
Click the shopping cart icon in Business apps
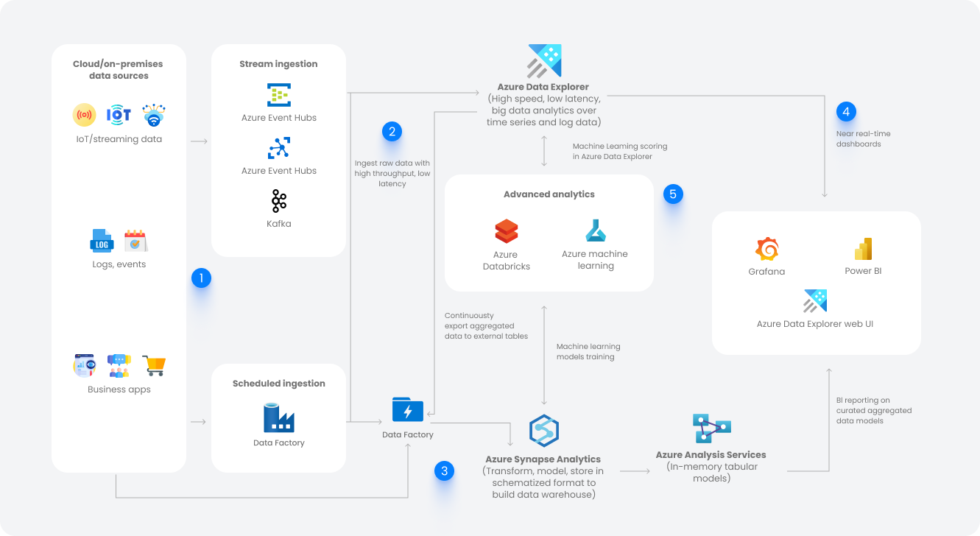154,365
